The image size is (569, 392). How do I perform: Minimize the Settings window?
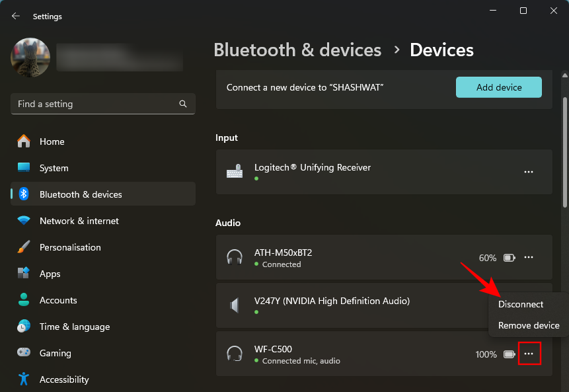point(493,11)
